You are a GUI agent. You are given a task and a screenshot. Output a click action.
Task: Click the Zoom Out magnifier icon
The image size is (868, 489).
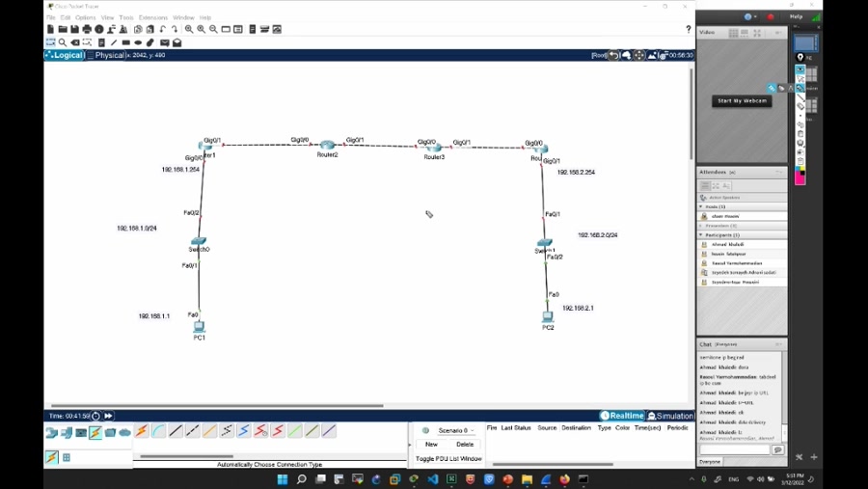214,29
